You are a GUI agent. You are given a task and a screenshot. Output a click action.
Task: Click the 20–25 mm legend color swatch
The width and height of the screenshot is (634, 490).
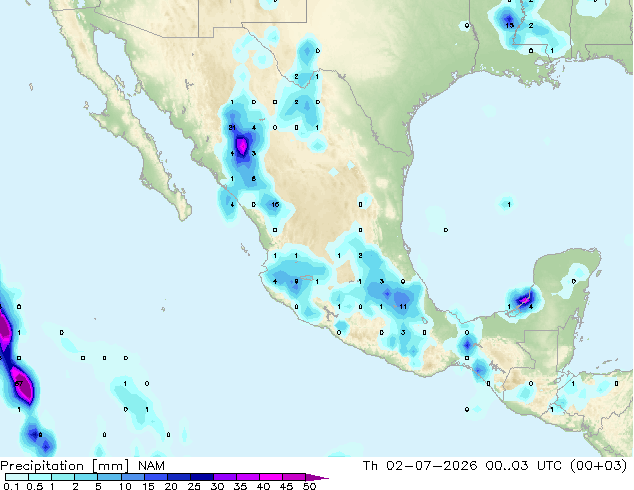tap(178, 477)
